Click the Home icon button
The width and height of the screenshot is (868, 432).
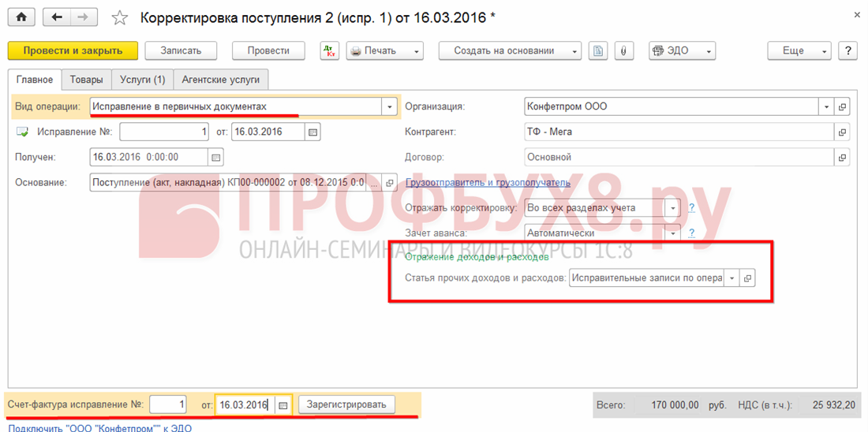[x=21, y=17]
